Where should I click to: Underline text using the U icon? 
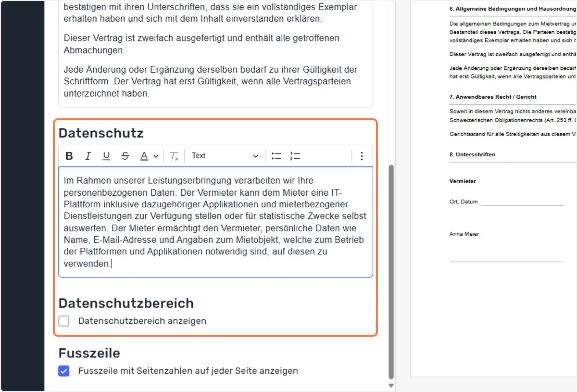(106, 156)
